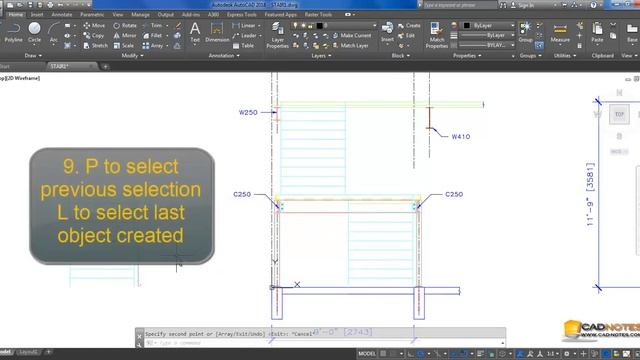This screenshot has width=640, height=360.
Task: Open workspace switching gear in status bar
Action: pyautogui.click(x=567, y=353)
